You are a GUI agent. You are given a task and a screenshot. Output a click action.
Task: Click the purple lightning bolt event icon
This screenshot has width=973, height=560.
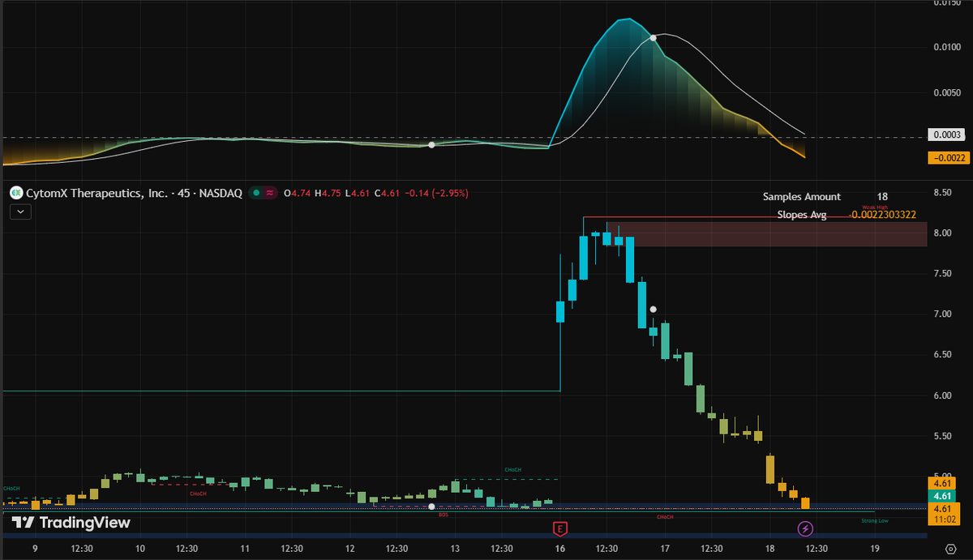805,529
